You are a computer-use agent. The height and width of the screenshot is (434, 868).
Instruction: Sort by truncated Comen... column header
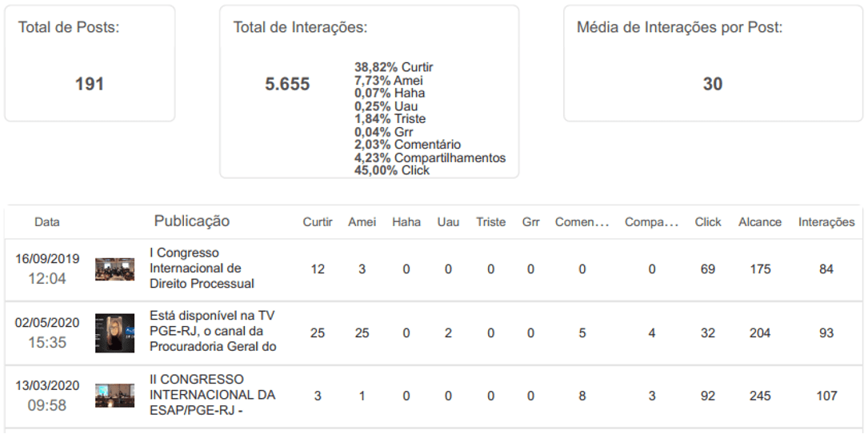click(582, 222)
